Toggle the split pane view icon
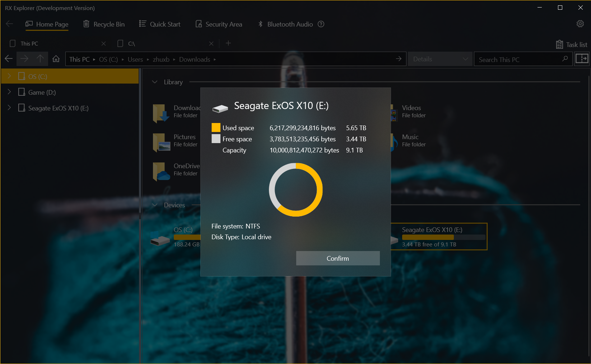Screen dimensions: 591x364 pyautogui.click(x=582, y=59)
